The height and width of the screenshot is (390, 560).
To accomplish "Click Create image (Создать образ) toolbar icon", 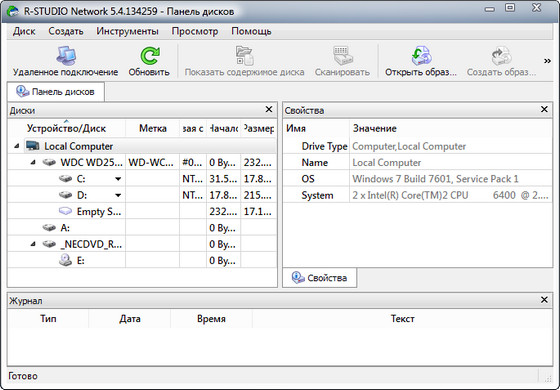I will pos(501,56).
